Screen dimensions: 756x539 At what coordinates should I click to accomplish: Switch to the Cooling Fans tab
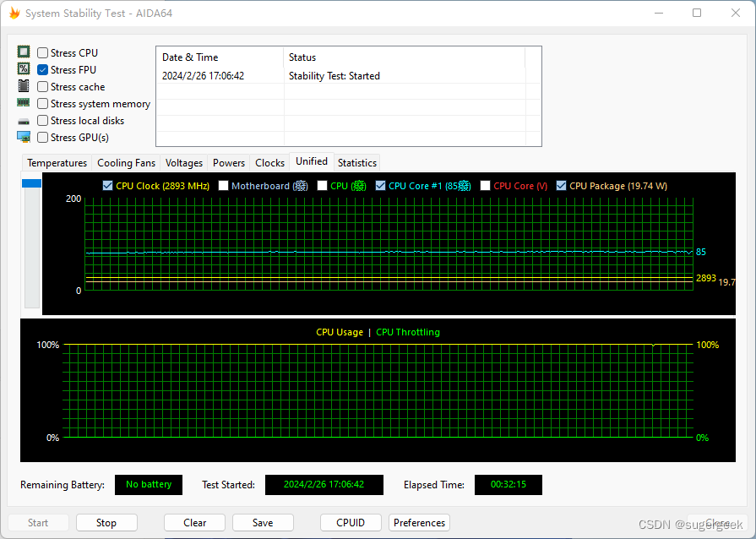coord(127,163)
